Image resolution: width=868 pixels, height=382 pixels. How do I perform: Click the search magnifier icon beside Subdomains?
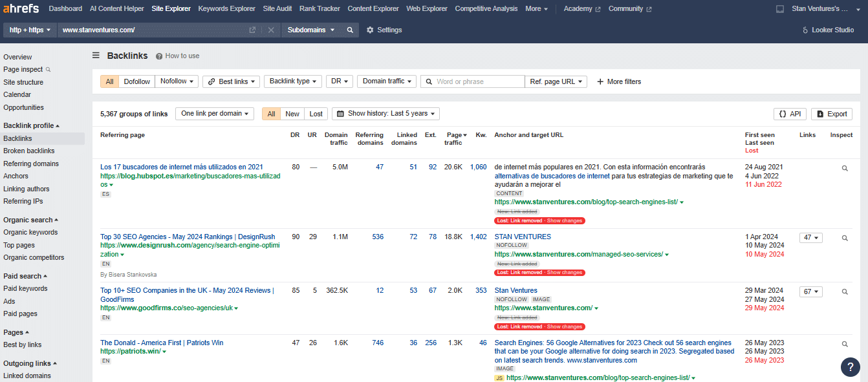click(x=350, y=30)
